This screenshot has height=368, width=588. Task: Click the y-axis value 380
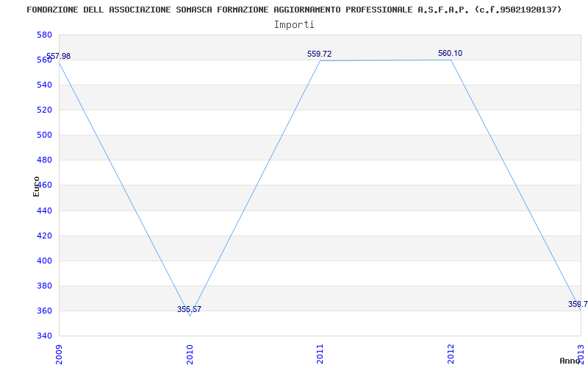[x=44, y=286]
